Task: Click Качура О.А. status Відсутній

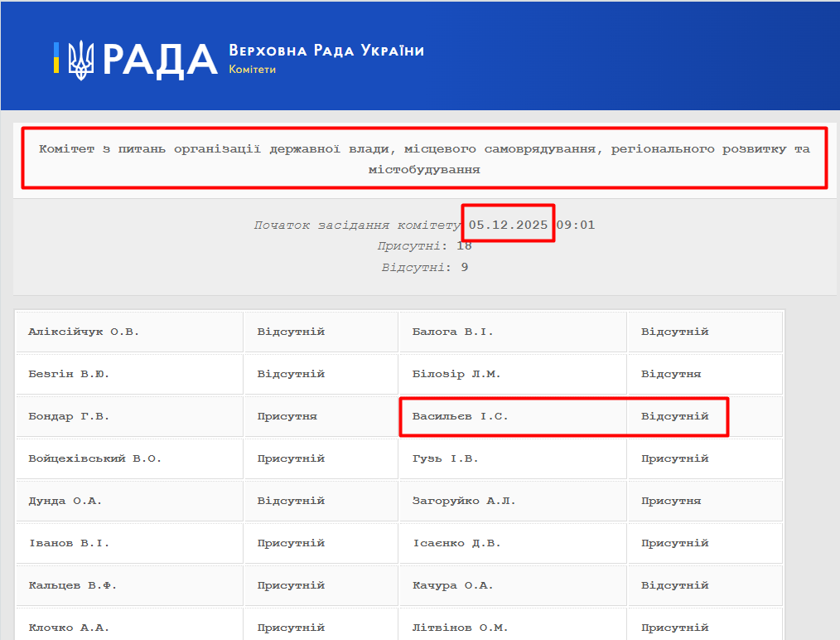Action: 675,586
